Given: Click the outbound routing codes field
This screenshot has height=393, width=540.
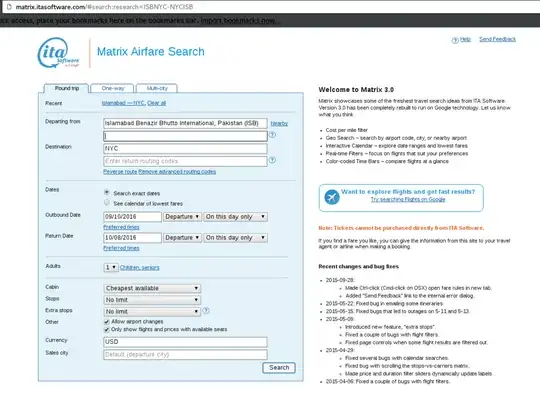Looking at the screenshot, I should pyautogui.click(x=185, y=136).
